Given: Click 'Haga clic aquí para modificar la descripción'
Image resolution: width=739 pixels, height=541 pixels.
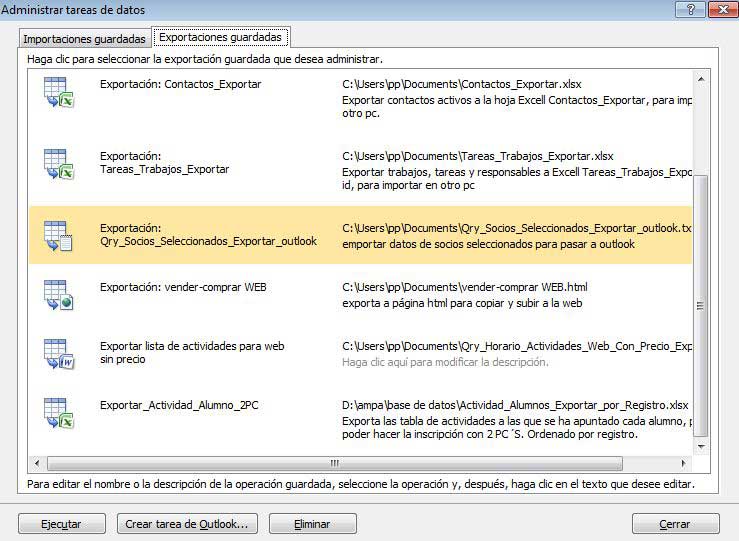Looking at the screenshot, I should pos(445,362).
